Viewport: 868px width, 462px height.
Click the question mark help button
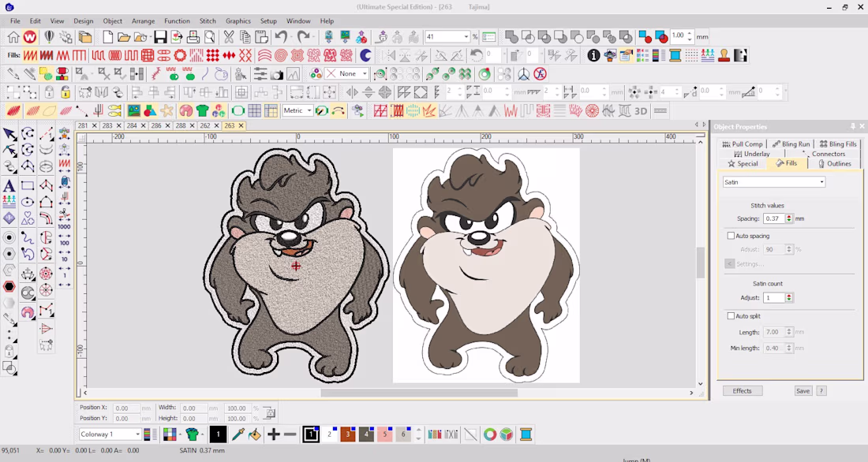[x=821, y=390]
